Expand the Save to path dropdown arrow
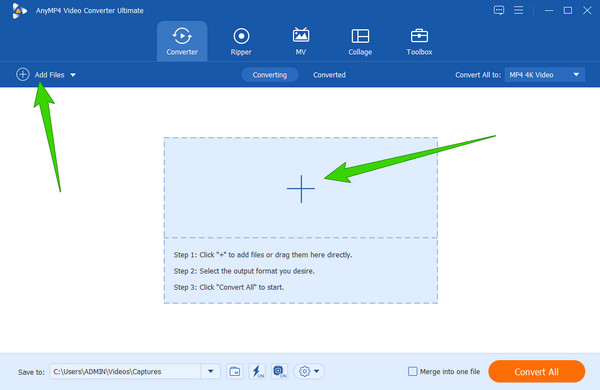The image size is (600, 390). pyautogui.click(x=210, y=371)
